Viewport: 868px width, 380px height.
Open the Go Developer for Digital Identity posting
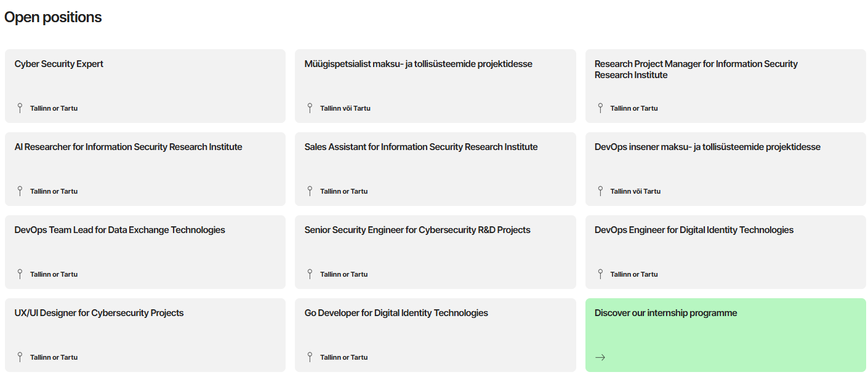click(x=435, y=334)
